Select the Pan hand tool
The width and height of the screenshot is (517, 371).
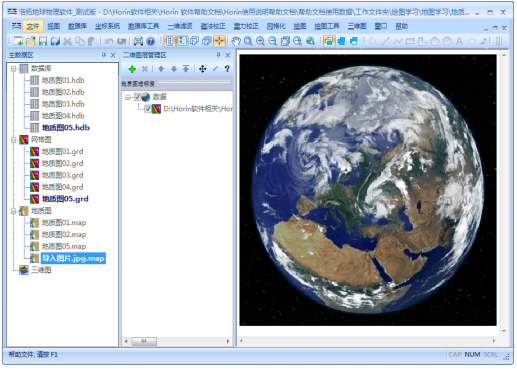236,41
